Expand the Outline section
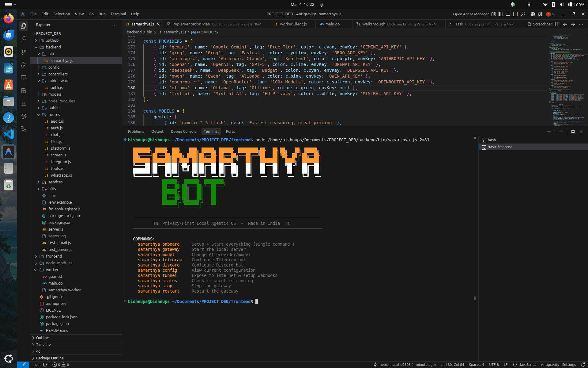Viewport: 588px width, 368px height. coord(42,338)
